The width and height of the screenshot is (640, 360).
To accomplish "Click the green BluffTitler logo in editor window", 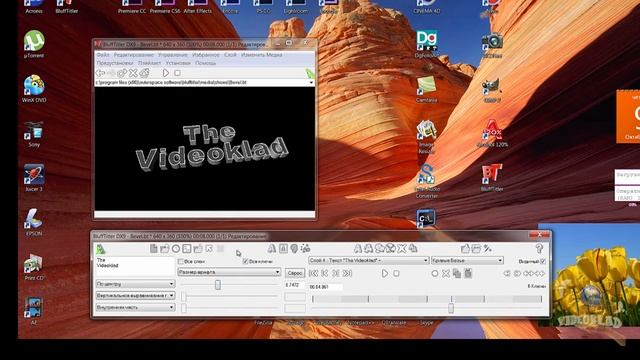I will pos(100,249).
